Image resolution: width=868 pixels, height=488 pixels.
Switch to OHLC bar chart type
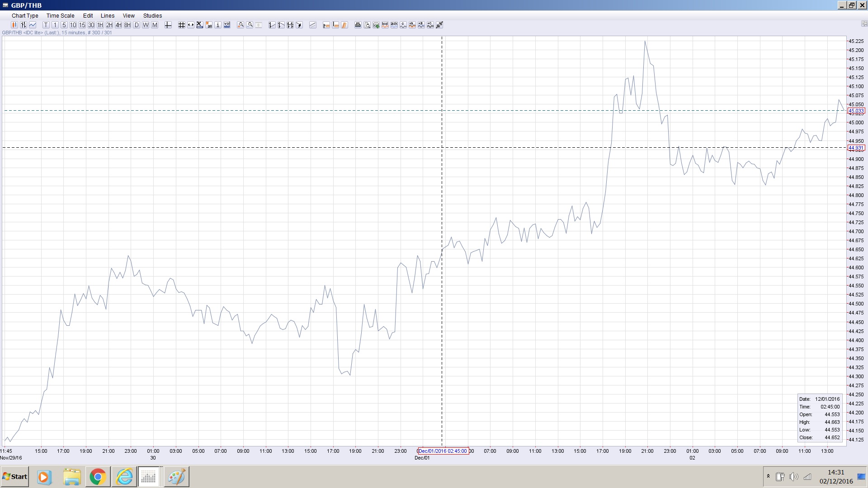point(24,25)
